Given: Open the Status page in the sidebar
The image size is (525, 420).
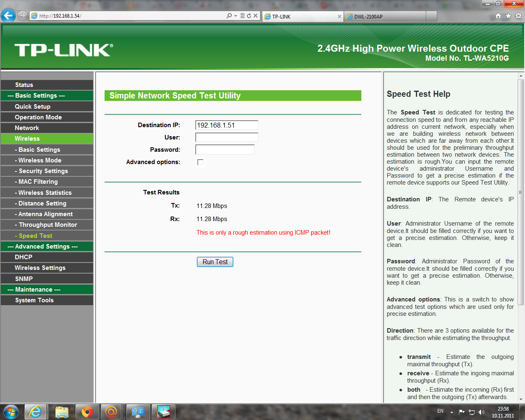Looking at the screenshot, I should (47, 85).
